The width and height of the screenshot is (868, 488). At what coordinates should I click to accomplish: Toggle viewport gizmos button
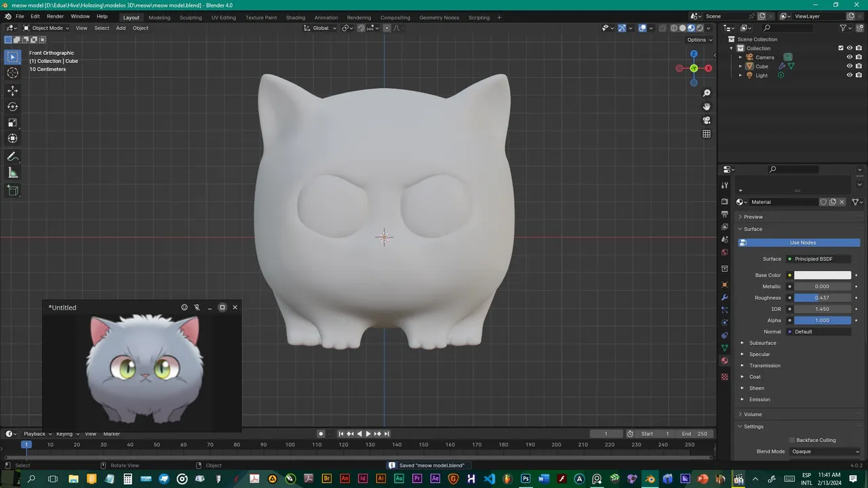click(x=622, y=28)
